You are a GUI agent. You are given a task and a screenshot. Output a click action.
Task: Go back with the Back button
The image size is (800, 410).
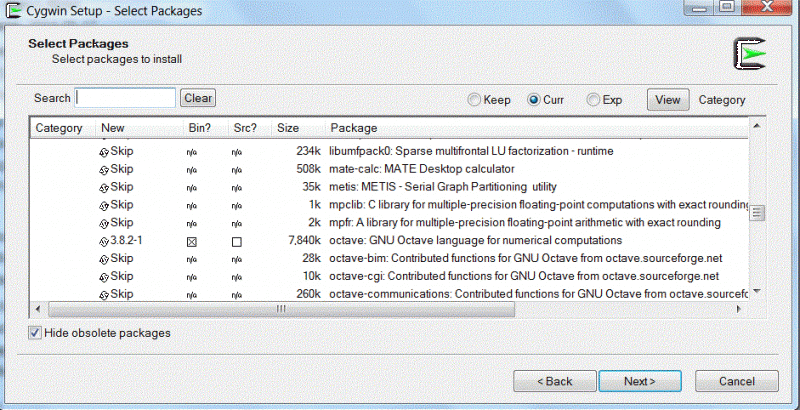(x=555, y=381)
